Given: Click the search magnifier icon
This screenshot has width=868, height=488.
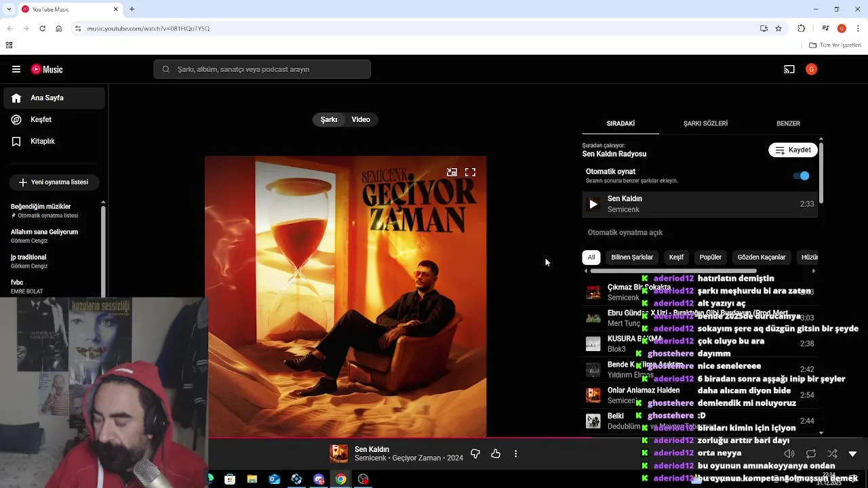Looking at the screenshot, I should (x=166, y=69).
